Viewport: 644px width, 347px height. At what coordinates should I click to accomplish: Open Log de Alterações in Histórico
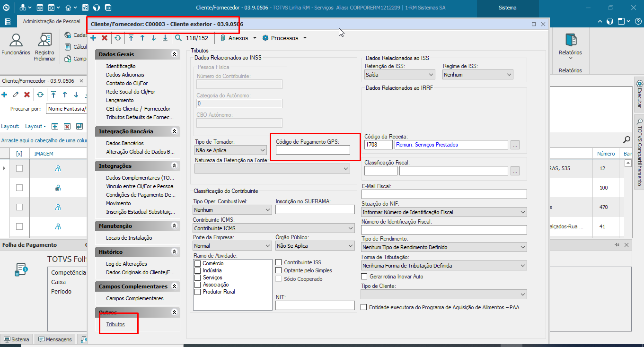[x=126, y=264]
